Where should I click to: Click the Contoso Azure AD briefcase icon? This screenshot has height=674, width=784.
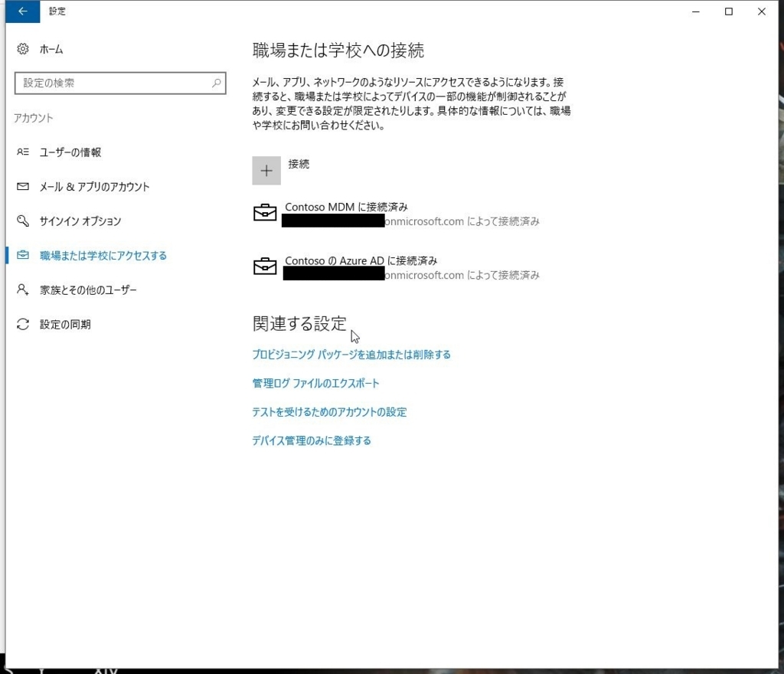[265, 266]
